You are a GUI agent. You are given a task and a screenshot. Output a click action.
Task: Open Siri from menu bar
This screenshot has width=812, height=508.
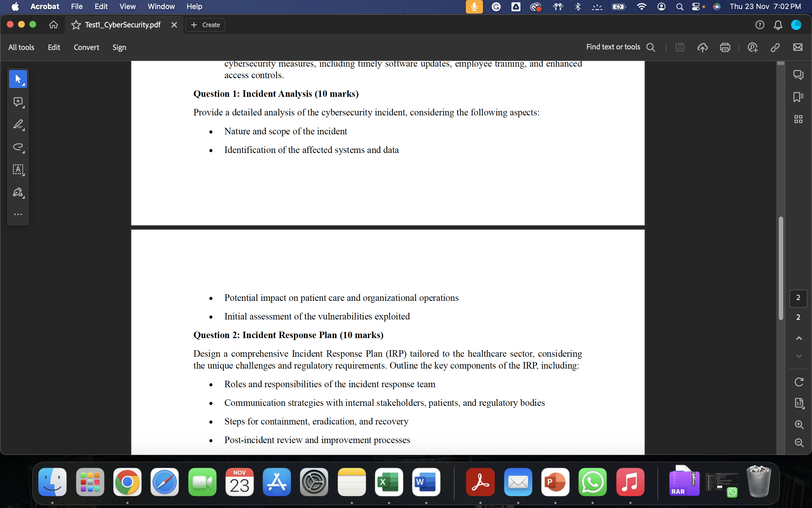(716, 7)
